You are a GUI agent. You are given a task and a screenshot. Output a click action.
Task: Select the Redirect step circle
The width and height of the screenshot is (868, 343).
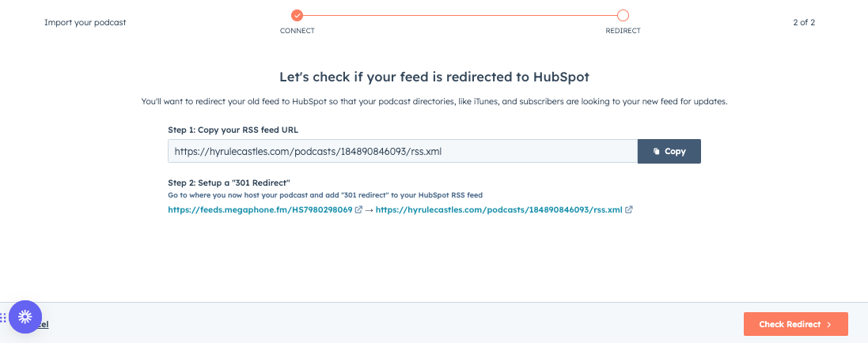pyautogui.click(x=623, y=15)
